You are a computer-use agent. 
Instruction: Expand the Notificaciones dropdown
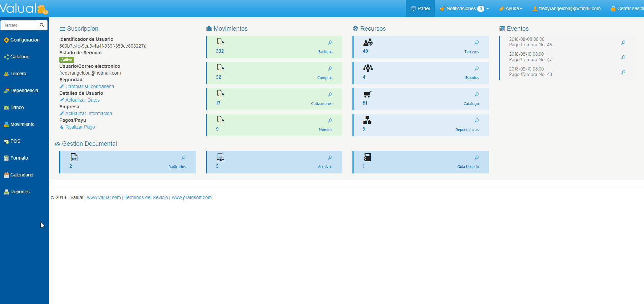click(x=464, y=8)
